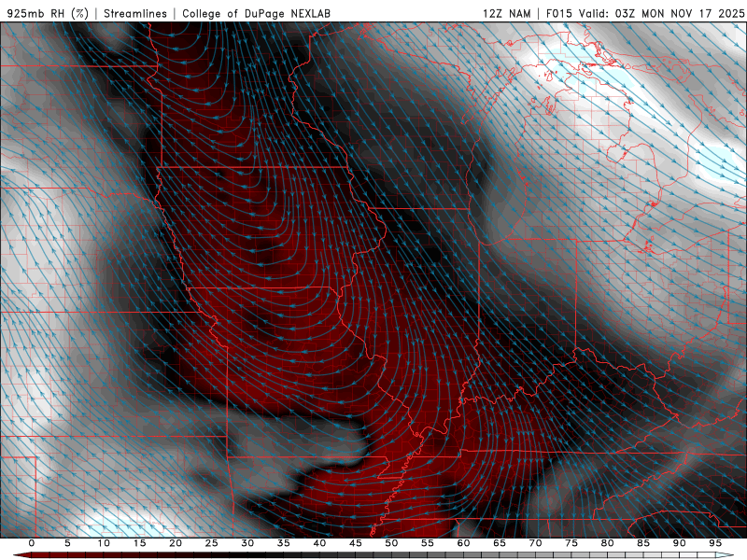The width and height of the screenshot is (747, 560).
Task: Click the "35" colorbar tick label
Action: coord(284,543)
